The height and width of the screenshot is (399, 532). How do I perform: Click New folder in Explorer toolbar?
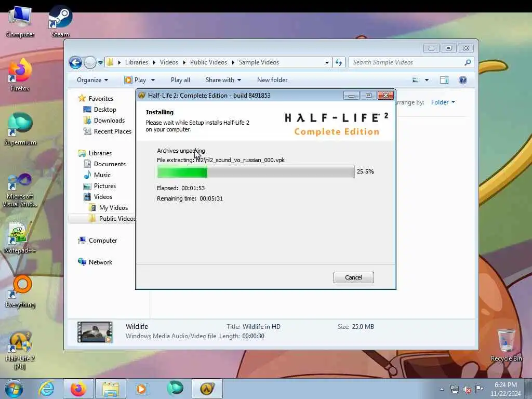coord(272,80)
